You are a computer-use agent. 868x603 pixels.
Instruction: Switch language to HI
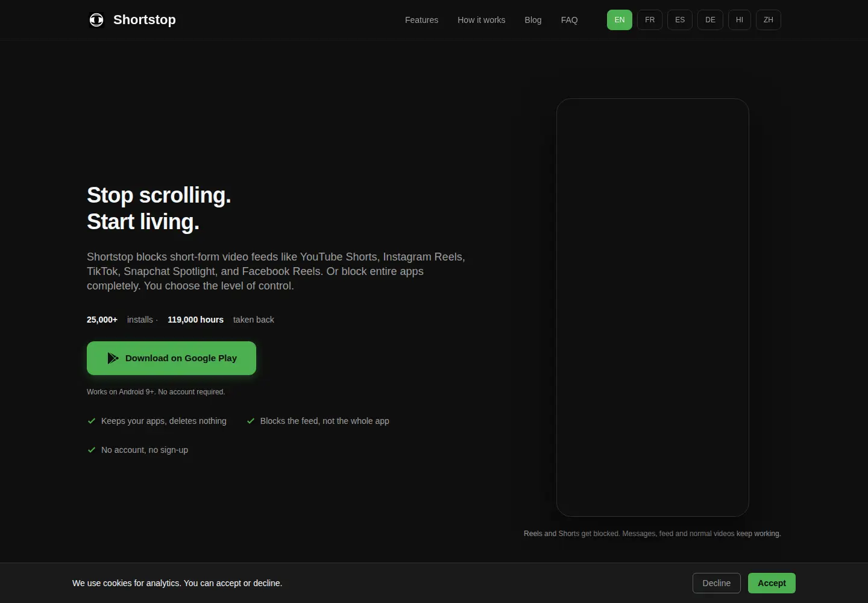coord(740,20)
